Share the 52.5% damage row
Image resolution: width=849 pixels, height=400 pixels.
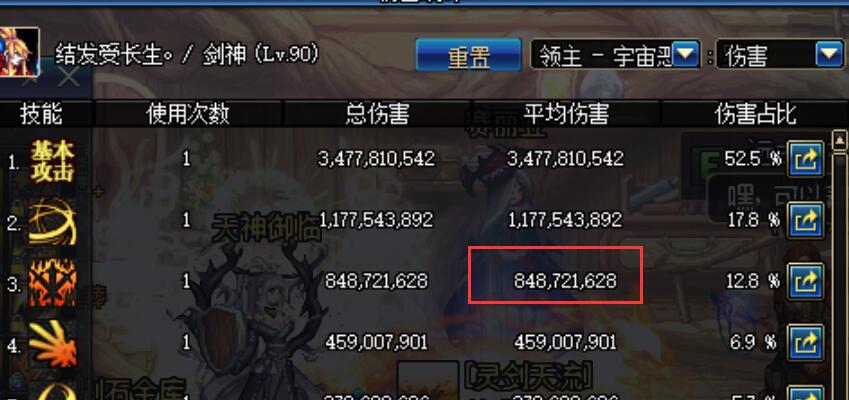coord(805,159)
